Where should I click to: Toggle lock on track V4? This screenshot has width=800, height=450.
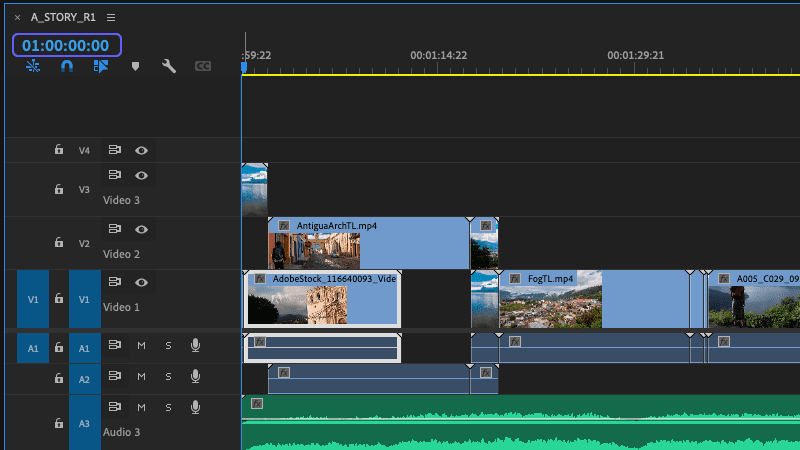59,149
